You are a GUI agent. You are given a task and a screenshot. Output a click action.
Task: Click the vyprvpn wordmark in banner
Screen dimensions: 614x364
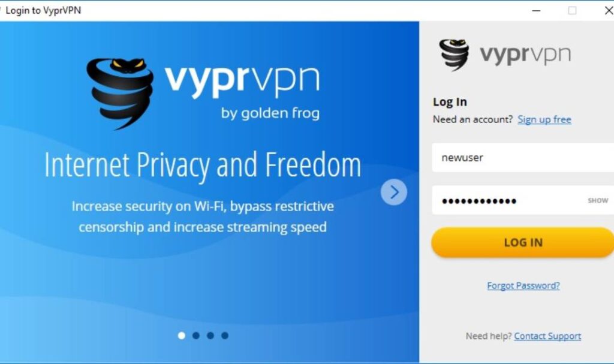242,80
